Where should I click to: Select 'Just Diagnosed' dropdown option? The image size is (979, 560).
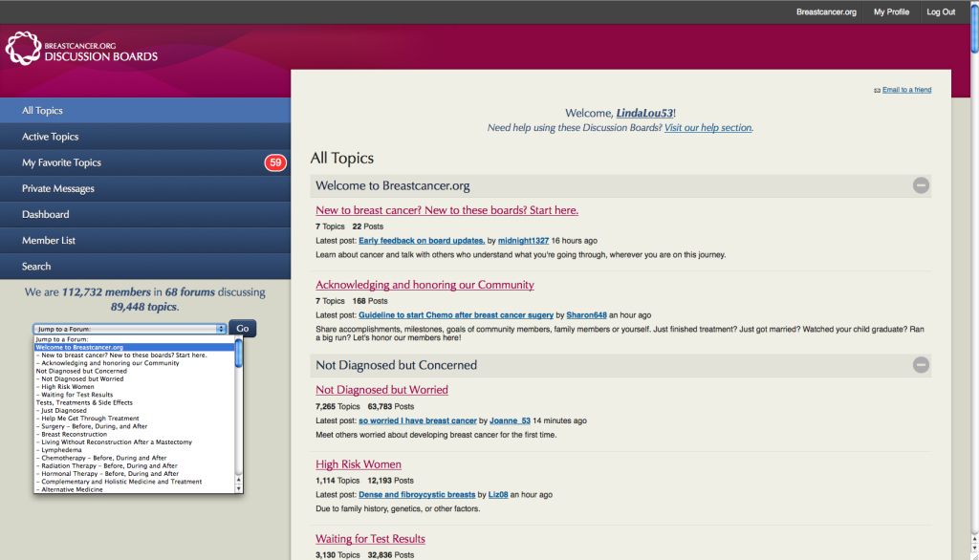[x=134, y=410]
